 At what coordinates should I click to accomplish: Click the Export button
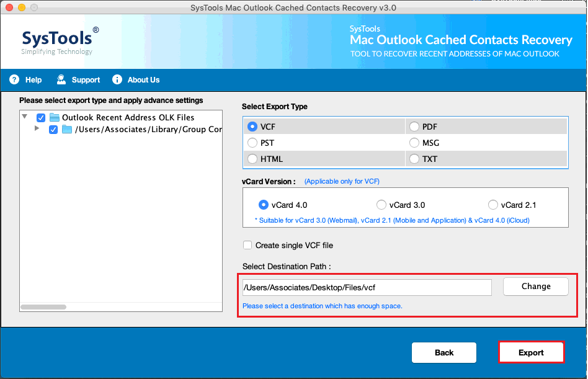tap(531, 352)
